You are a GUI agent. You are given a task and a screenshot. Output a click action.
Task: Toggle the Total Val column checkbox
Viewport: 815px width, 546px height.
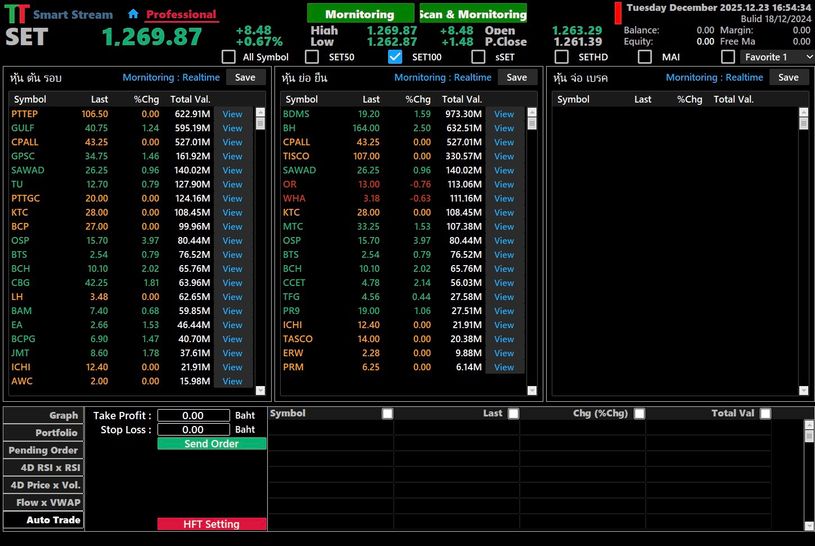pos(763,414)
